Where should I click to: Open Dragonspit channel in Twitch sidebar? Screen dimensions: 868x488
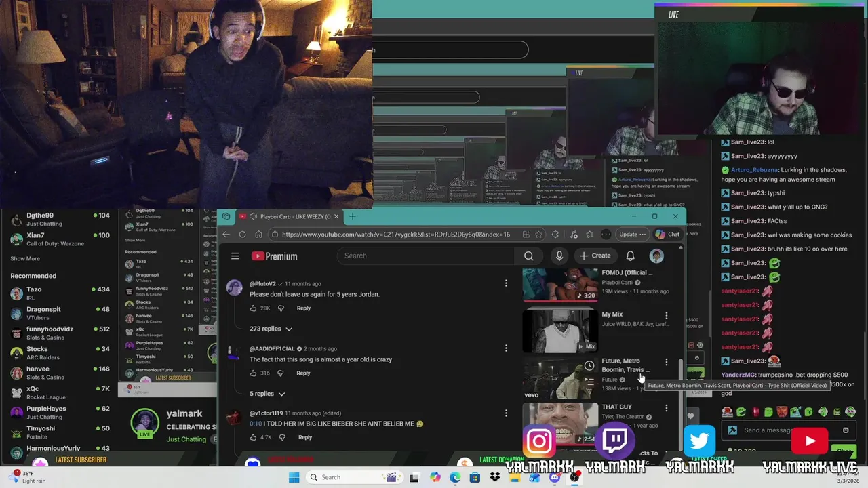coord(60,313)
